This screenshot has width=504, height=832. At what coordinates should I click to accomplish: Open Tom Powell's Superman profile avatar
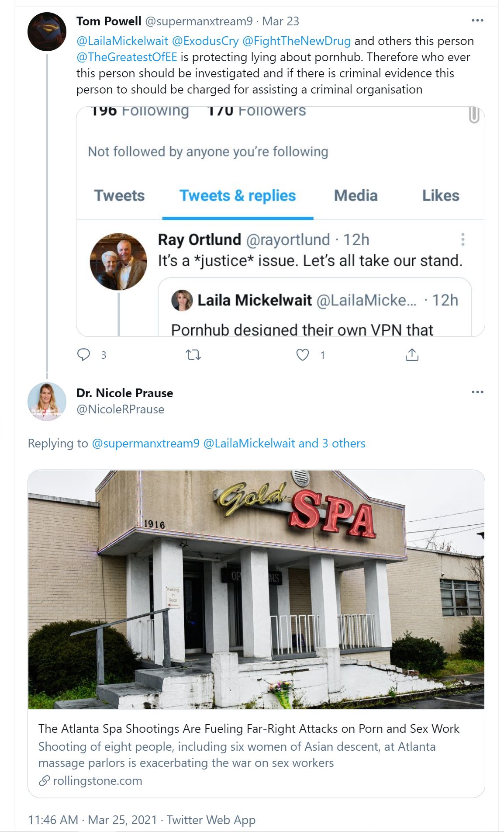click(47, 31)
